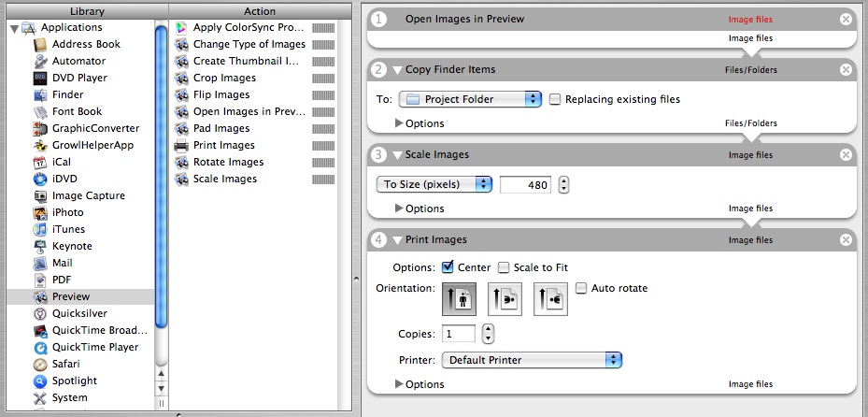Expand Options under Scale Images

point(399,208)
